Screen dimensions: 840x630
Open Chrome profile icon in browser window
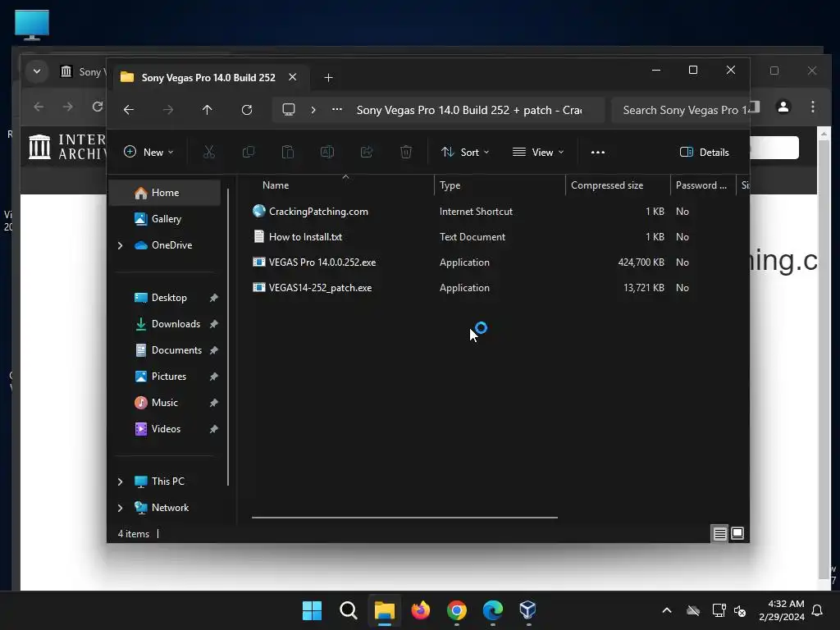click(783, 107)
